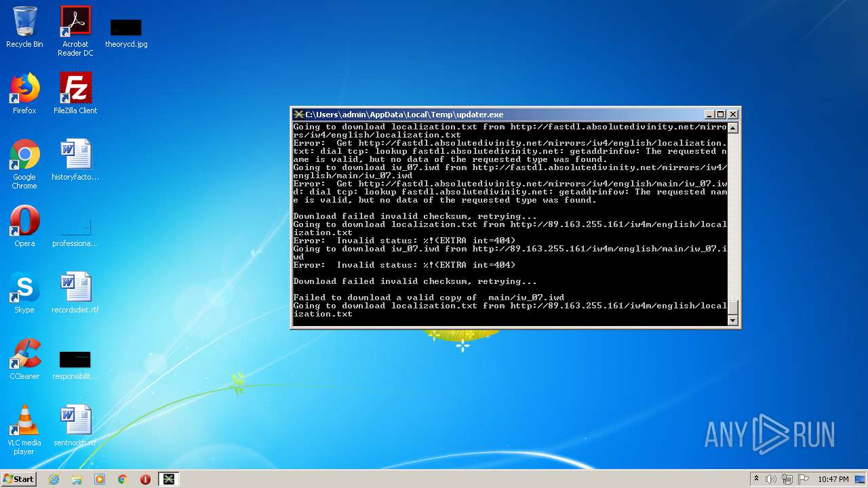This screenshot has width=868, height=488.
Task: Open Internet Explorer from taskbar
Action: pos(54,479)
